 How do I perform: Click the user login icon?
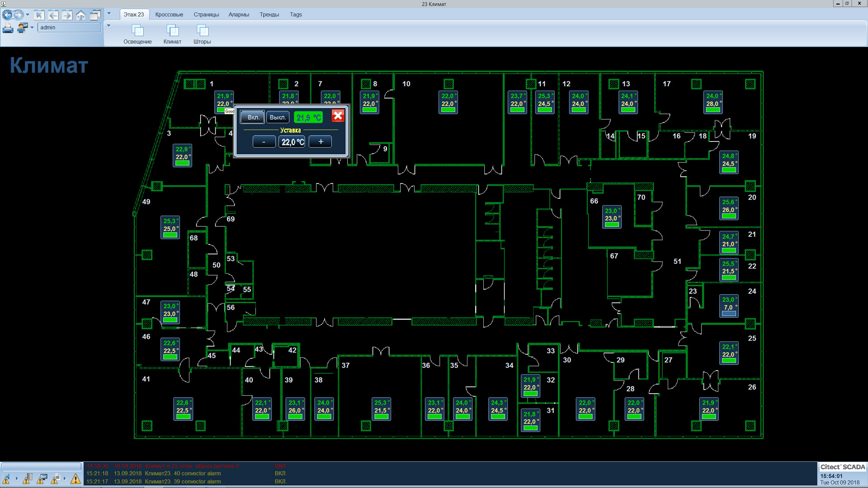point(22,28)
